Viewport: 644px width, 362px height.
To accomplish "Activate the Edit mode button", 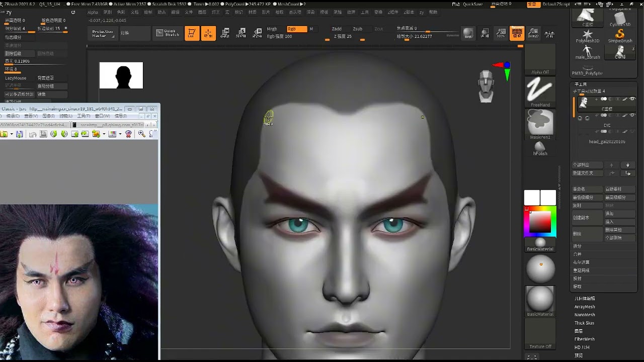I will tap(192, 34).
